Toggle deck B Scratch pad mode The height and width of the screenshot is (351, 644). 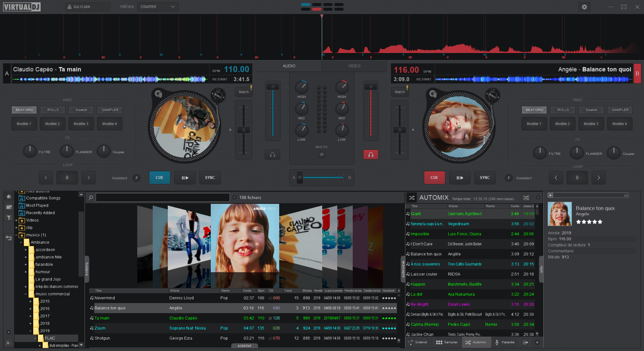591,110
